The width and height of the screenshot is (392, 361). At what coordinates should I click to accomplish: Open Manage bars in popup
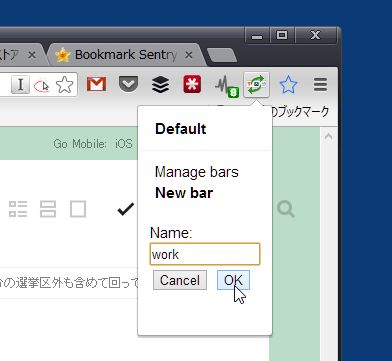197,172
